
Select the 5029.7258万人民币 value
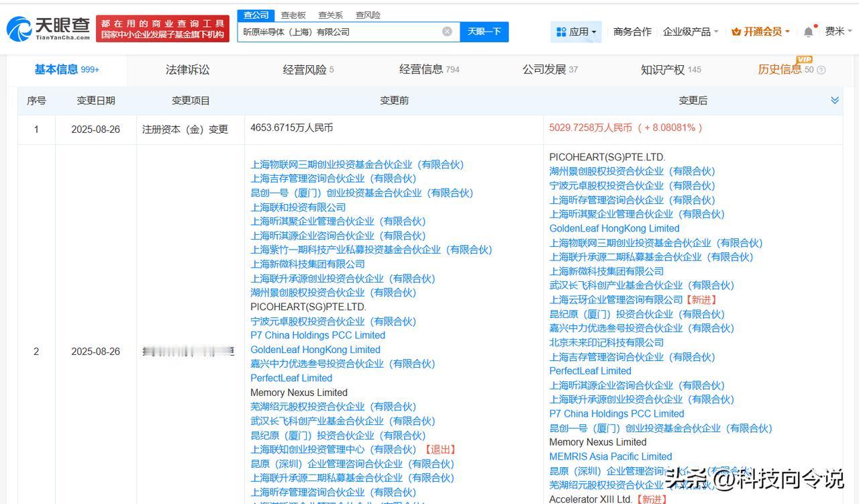pos(591,128)
